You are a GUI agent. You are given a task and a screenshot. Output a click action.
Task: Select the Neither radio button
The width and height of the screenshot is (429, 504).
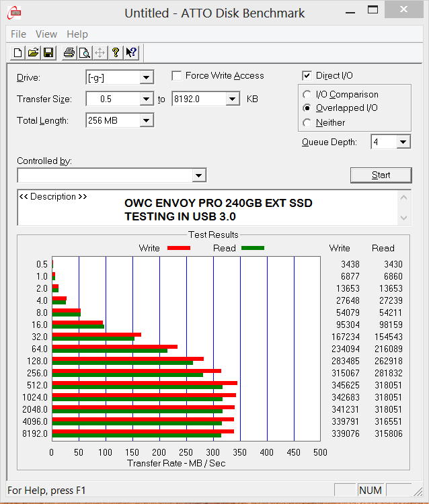(x=307, y=123)
